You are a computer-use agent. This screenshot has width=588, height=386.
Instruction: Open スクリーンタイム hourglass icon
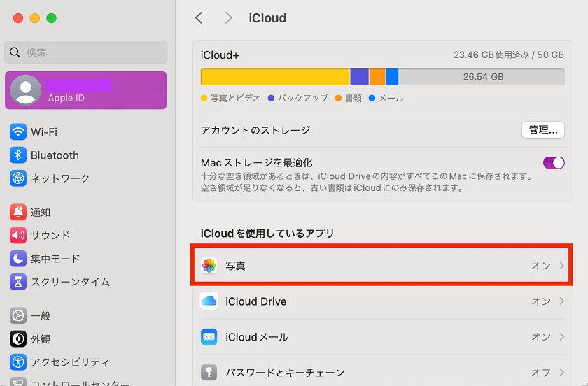(18, 282)
